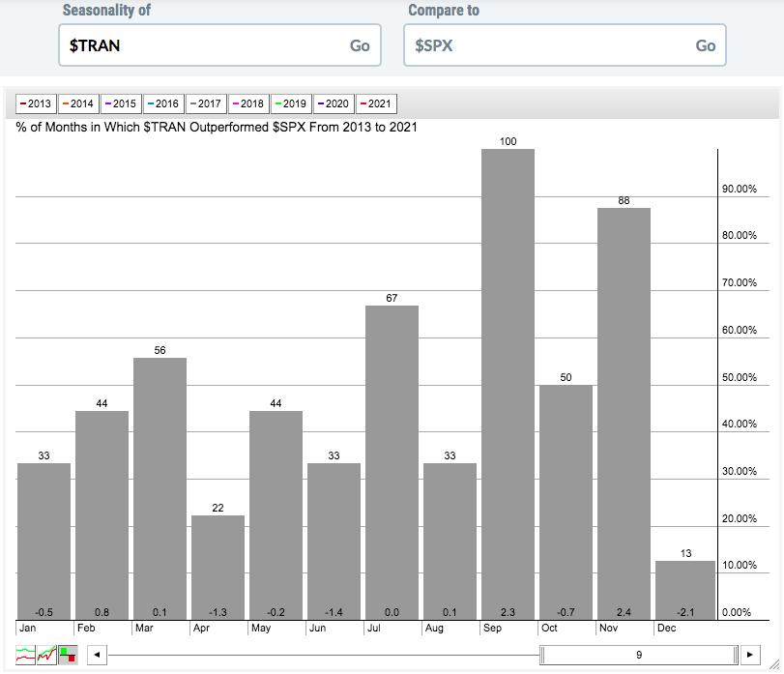
Task: Click the December 13 percent bar
Action: coord(685,590)
